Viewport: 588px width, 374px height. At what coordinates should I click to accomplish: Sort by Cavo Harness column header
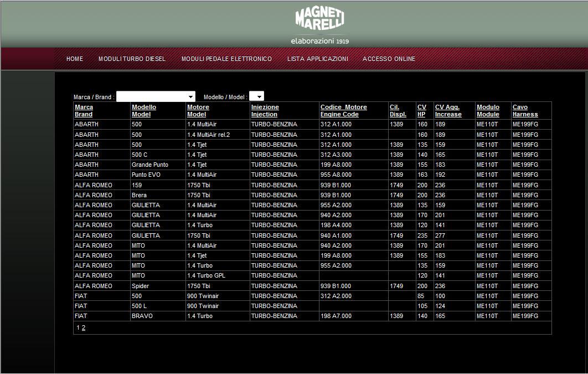pyautogui.click(x=525, y=111)
